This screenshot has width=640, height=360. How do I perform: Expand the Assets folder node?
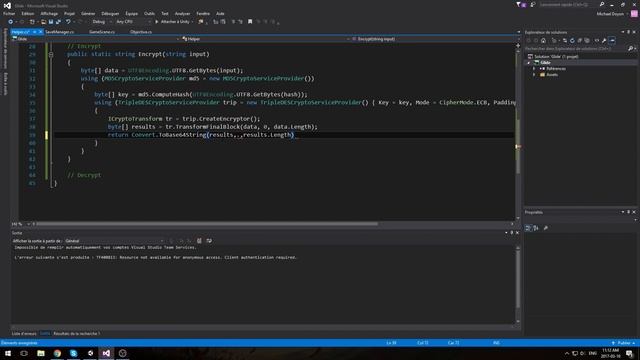(534, 75)
